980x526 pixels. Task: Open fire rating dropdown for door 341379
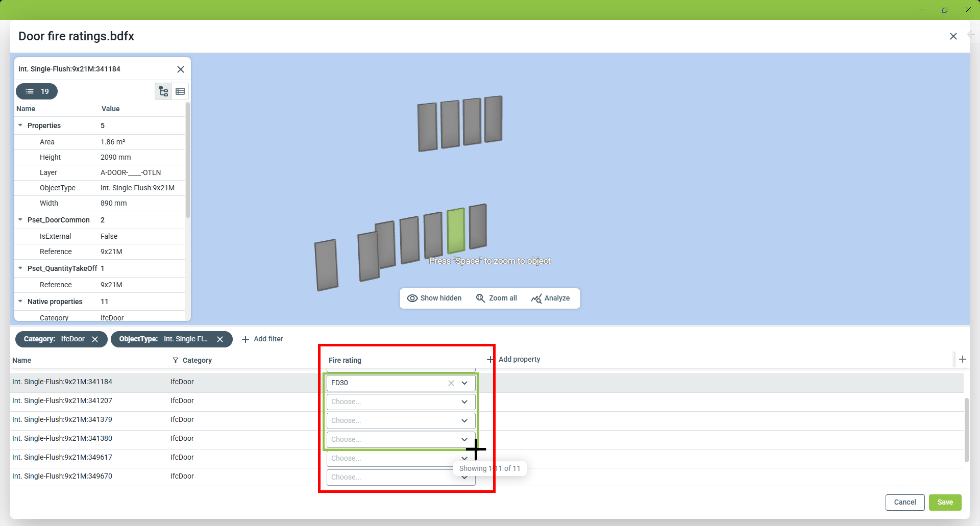[464, 421]
